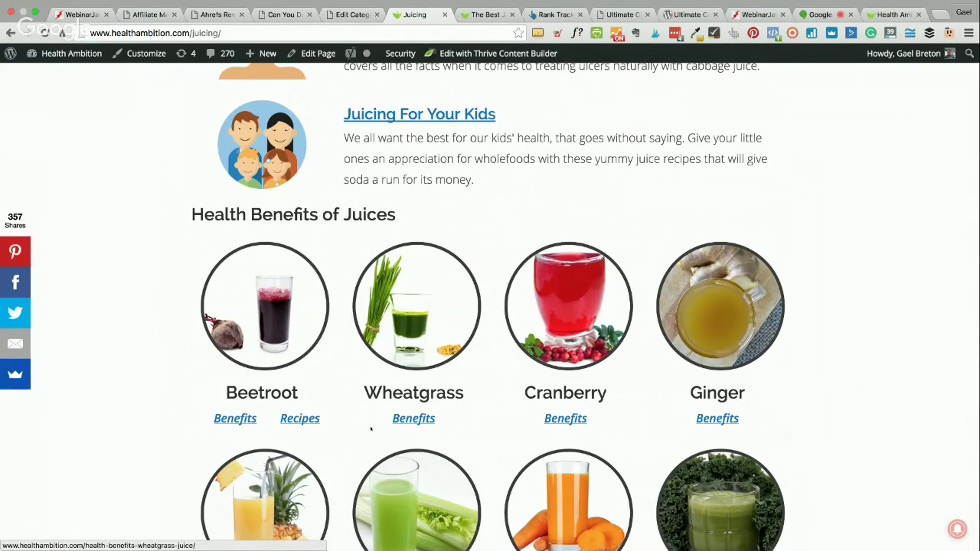
Task: Click the URL address bar field
Action: point(299,33)
